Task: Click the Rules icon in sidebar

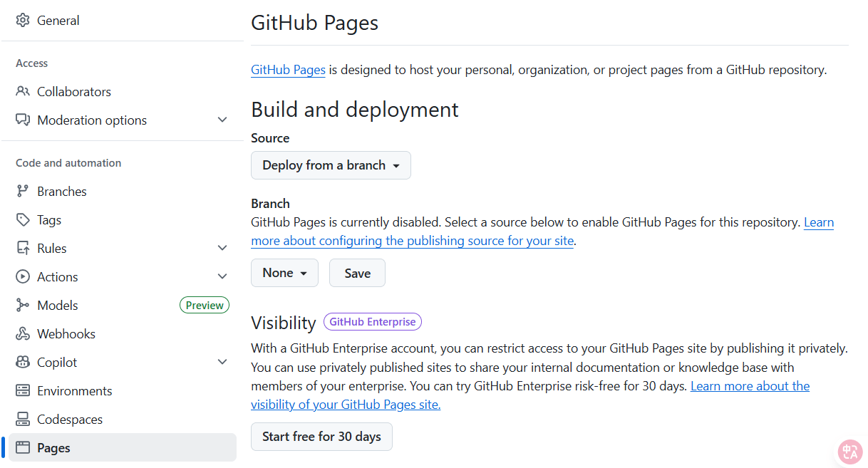Action: [x=23, y=249]
